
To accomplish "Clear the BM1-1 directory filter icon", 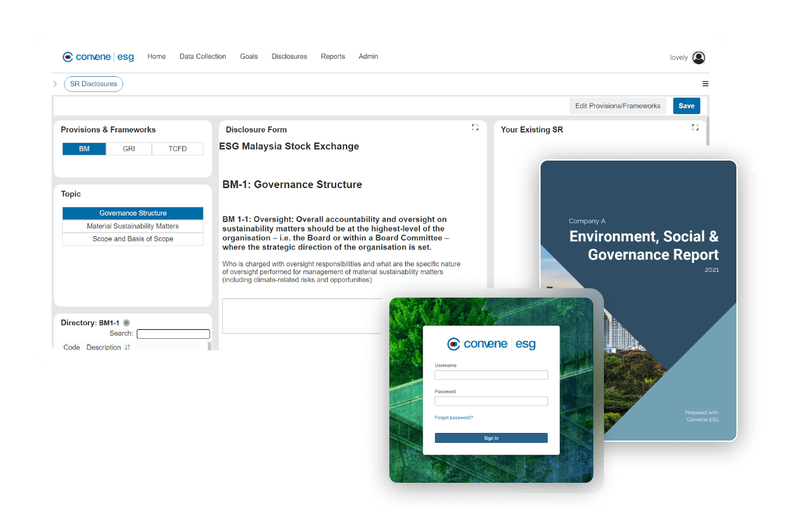I will pyautogui.click(x=126, y=323).
